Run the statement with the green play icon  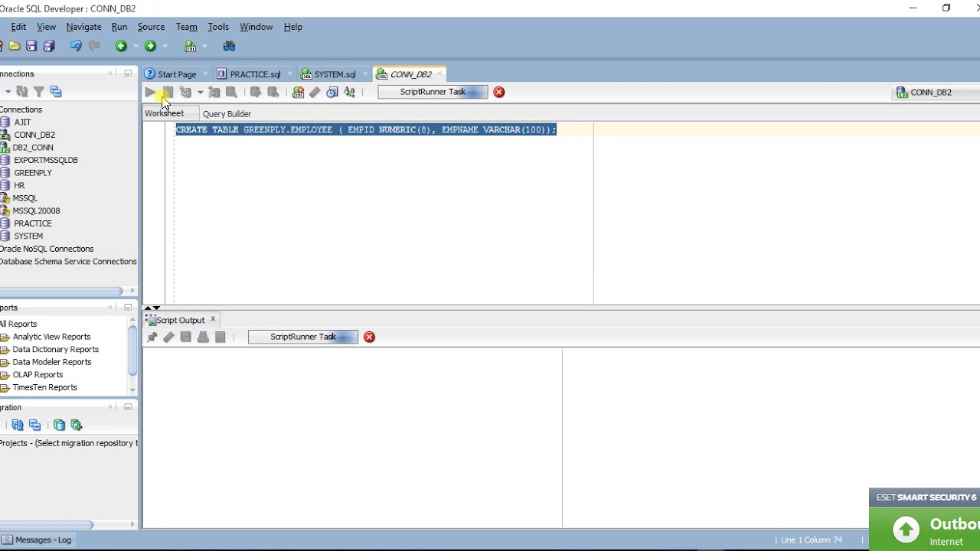(150, 92)
